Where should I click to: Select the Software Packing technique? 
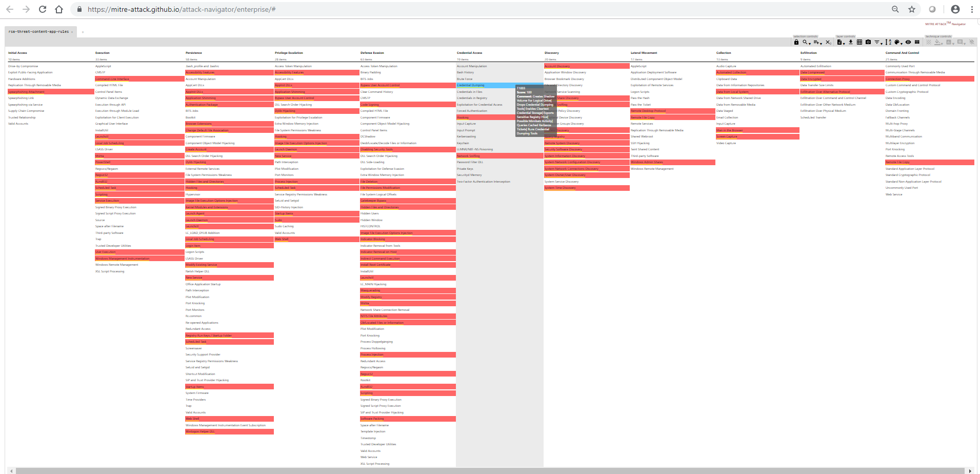pos(408,419)
